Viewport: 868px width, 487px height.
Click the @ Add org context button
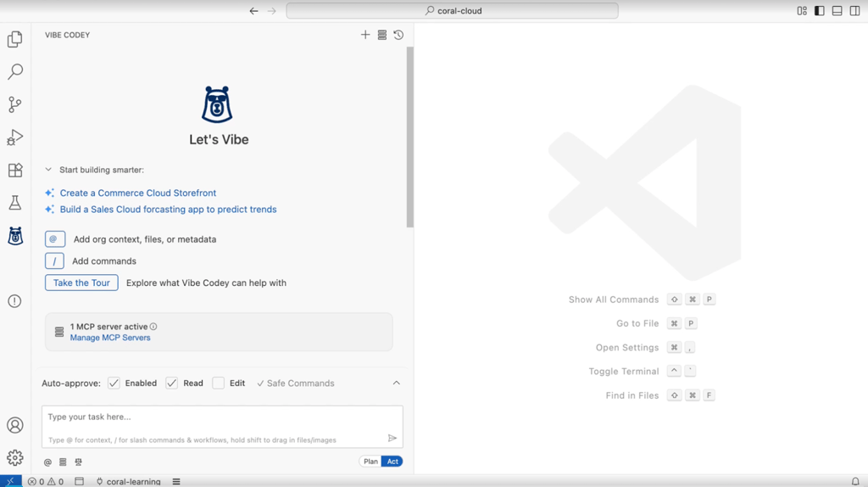coord(55,239)
